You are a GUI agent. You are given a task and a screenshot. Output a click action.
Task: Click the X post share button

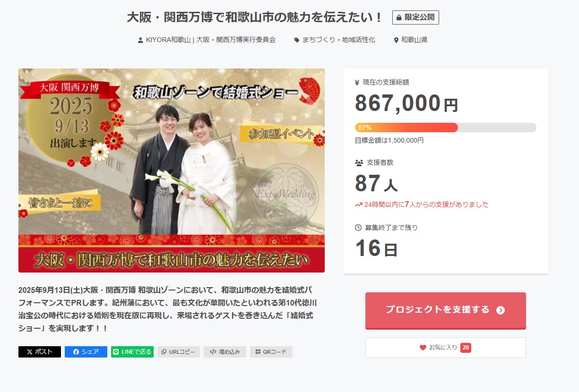[x=40, y=352]
